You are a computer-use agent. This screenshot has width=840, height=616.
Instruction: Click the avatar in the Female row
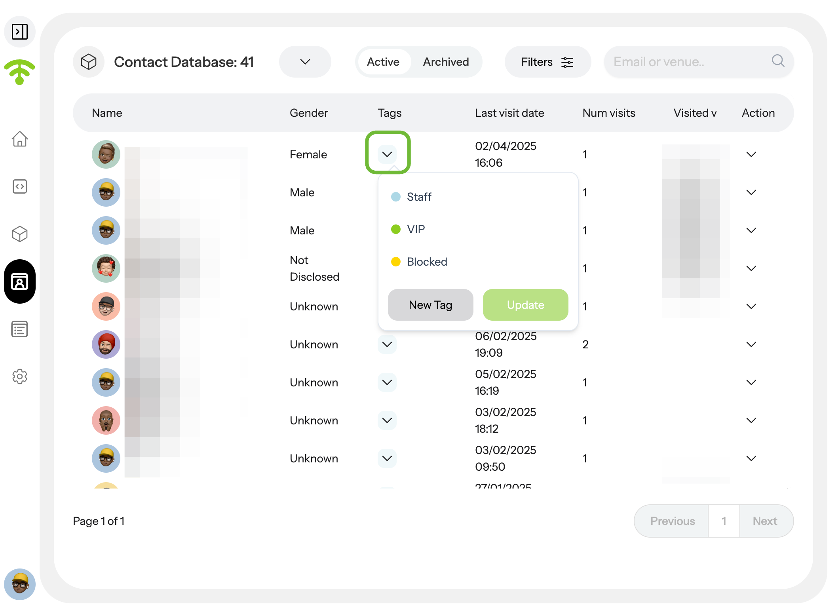[106, 154]
